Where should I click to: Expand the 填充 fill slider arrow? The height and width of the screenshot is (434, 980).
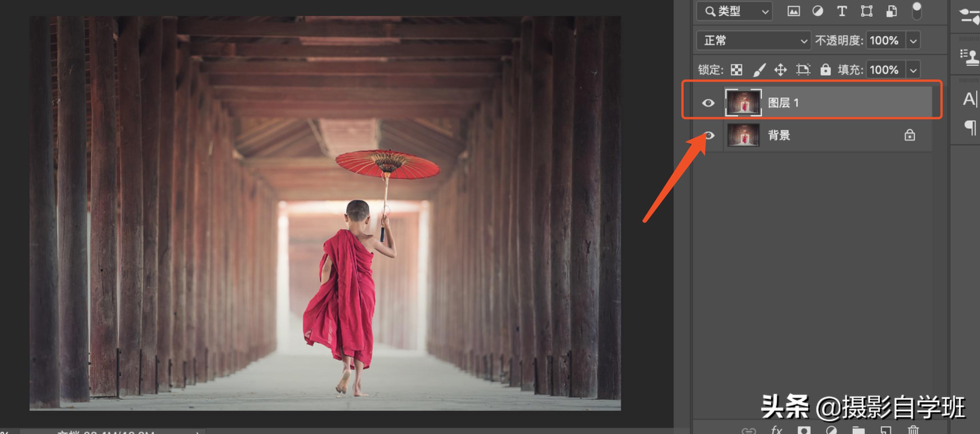coord(913,70)
